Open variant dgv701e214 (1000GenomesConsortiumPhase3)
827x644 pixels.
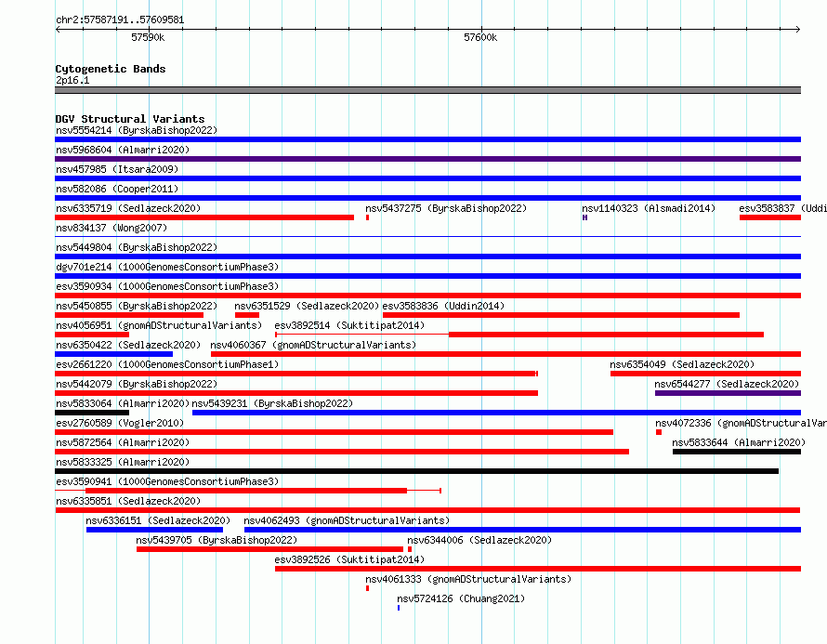coord(167,267)
